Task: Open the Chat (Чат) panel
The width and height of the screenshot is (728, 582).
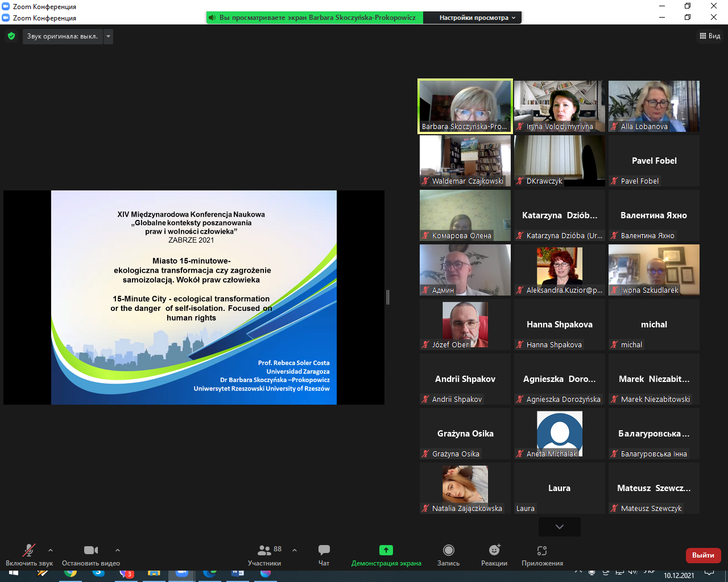Action: (324, 555)
